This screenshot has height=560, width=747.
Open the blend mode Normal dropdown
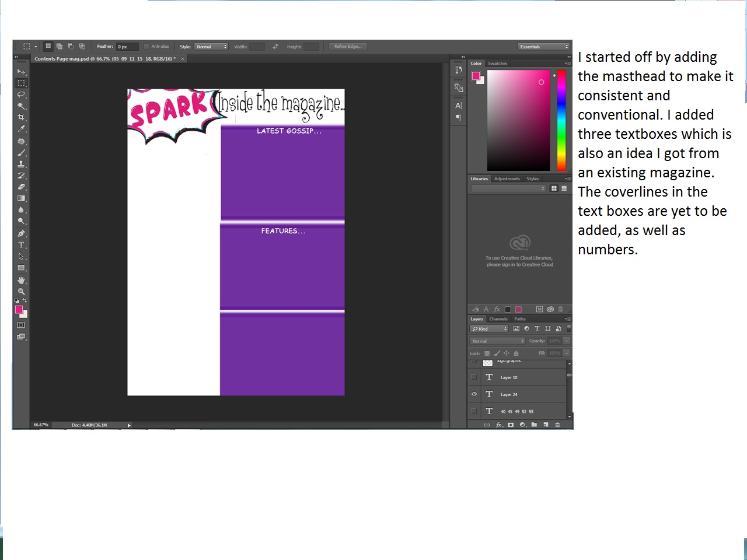pos(498,341)
